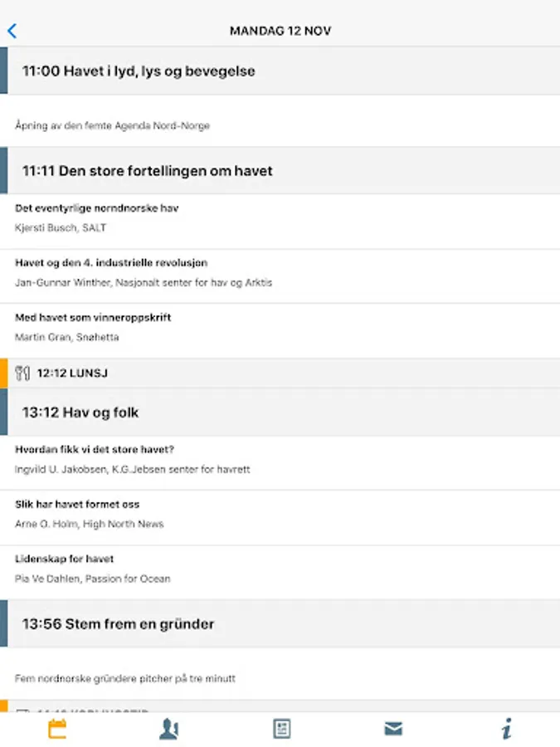
Task: Open the 13:12 Hav og folk section
Action: click(x=80, y=413)
